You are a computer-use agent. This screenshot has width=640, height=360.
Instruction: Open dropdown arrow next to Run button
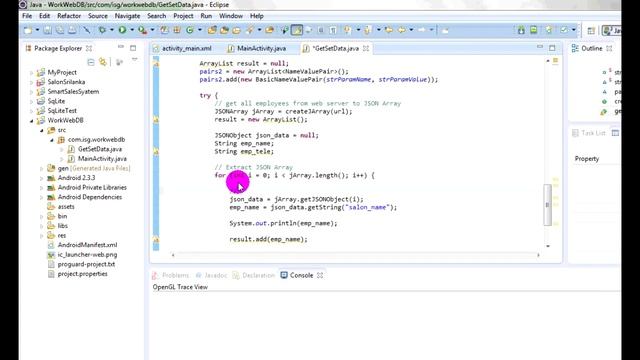[131, 30]
